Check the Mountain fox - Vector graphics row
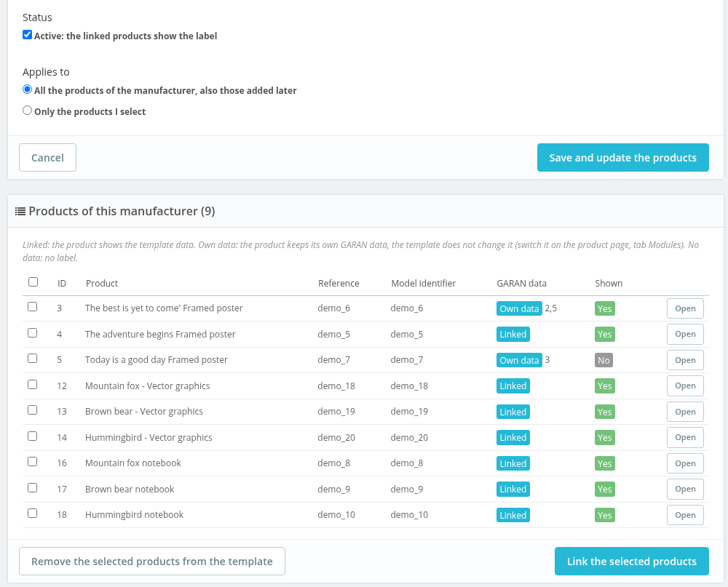The height and width of the screenshot is (587, 728). pos(33,384)
